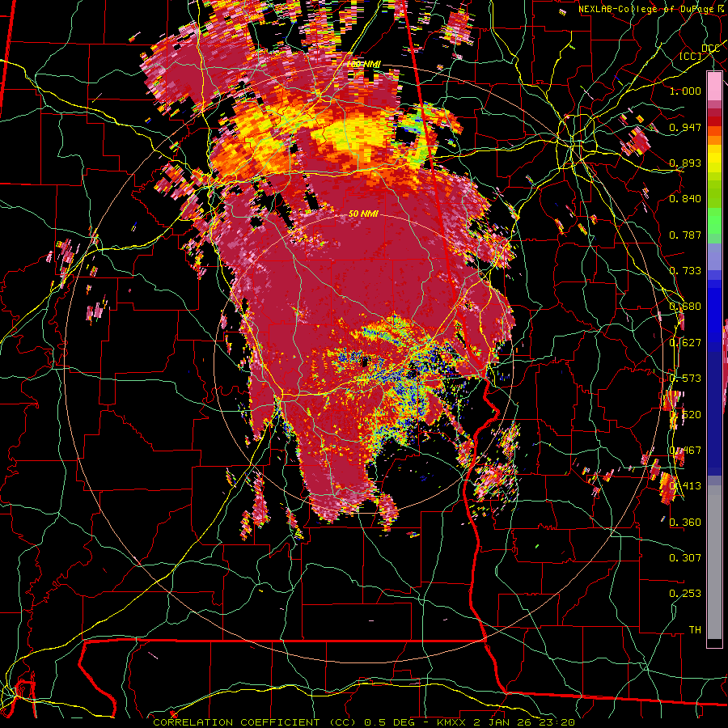Select the 0.893 legend value
This screenshot has width=728, height=728.
(x=685, y=163)
